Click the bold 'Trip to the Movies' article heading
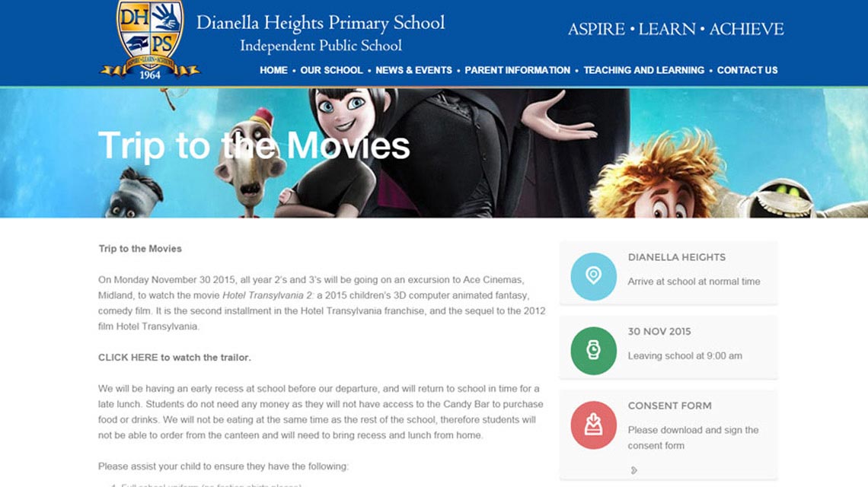 point(140,249)
